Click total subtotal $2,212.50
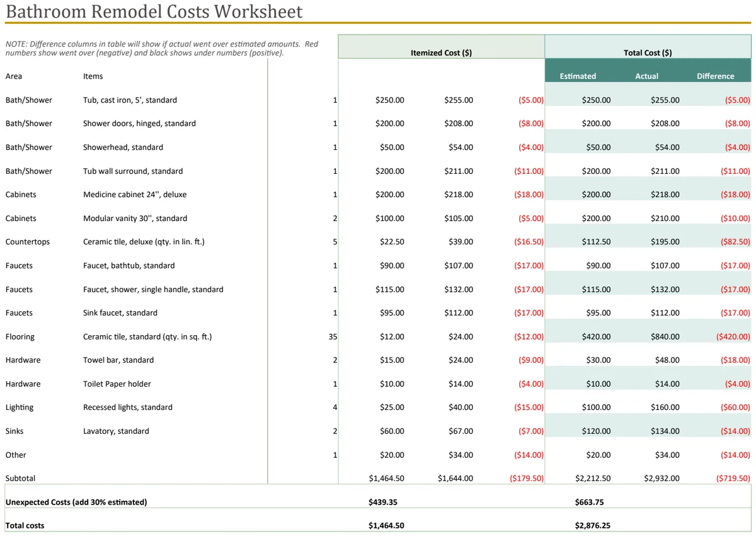 point(593,479)
